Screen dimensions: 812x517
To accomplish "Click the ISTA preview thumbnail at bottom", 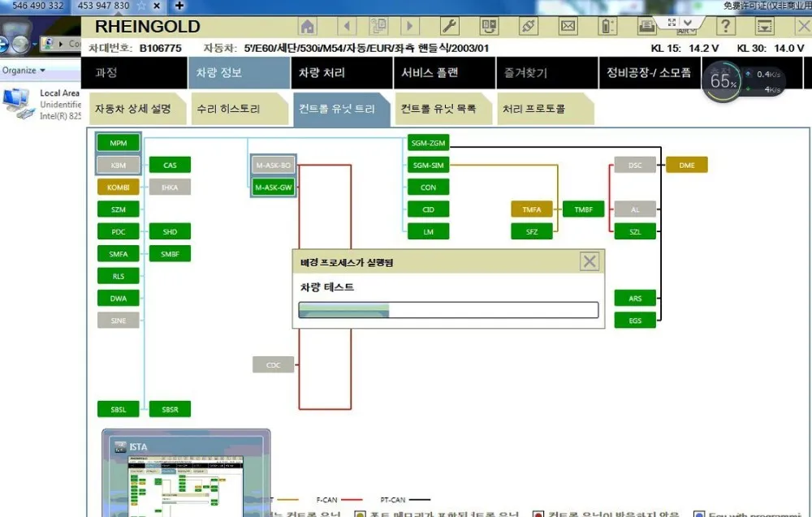I will 185,475.
